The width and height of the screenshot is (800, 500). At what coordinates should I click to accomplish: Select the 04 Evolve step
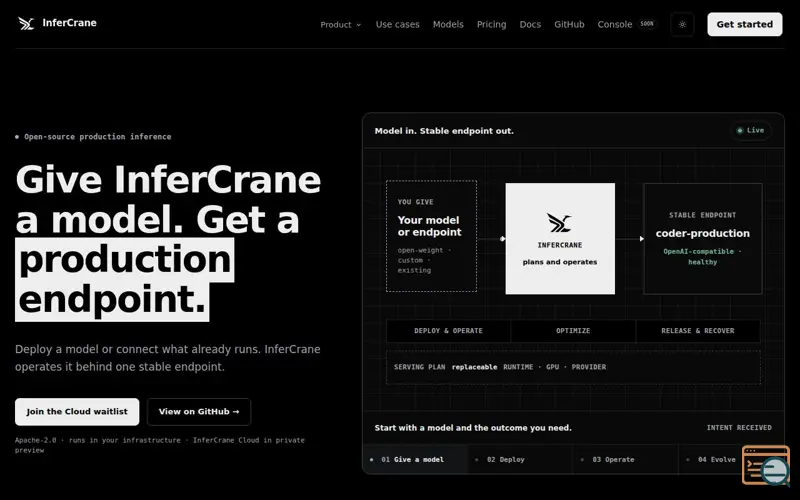pos(717,459)
